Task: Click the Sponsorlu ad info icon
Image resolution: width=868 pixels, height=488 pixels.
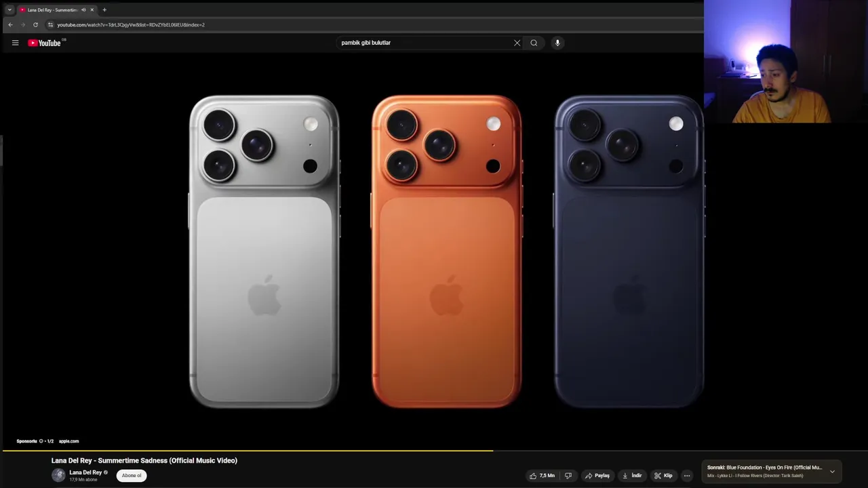Action: click(41, 441)
